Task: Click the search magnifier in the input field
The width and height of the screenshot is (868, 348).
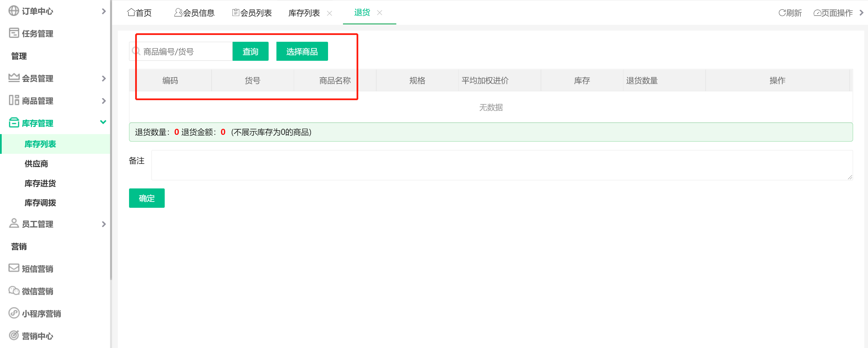Action: pos(136,51)
